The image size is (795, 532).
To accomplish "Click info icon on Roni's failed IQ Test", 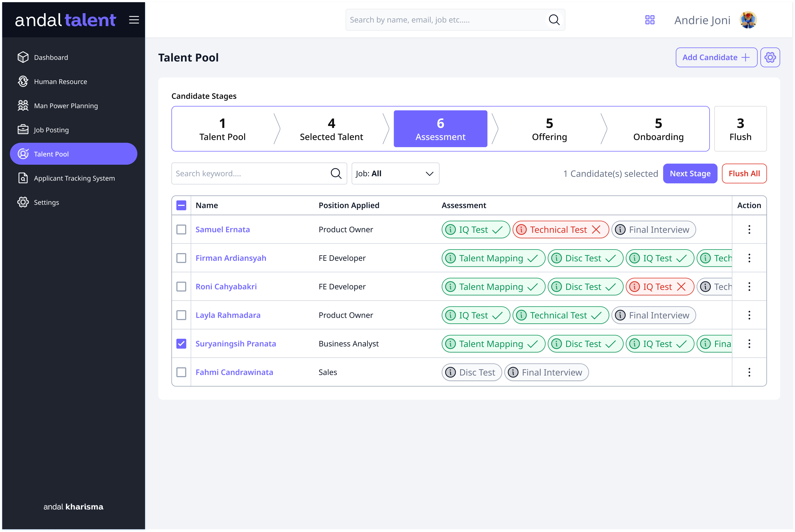I will 634,286.
